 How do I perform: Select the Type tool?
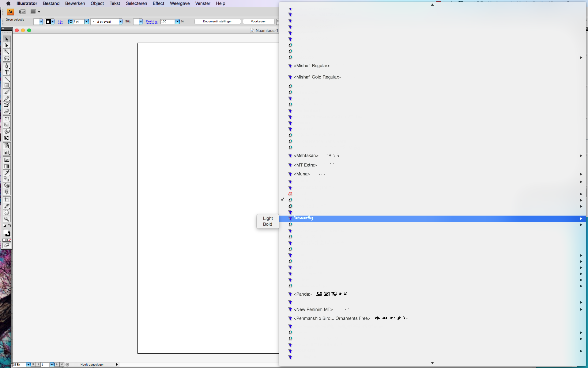pyautogui.click(x=7, y=72)
